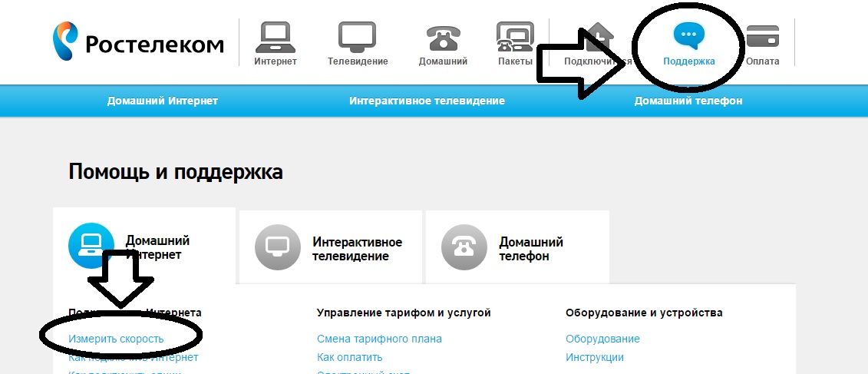Select the grey Интерактивное телевидение TV icon

pos(278,247)
